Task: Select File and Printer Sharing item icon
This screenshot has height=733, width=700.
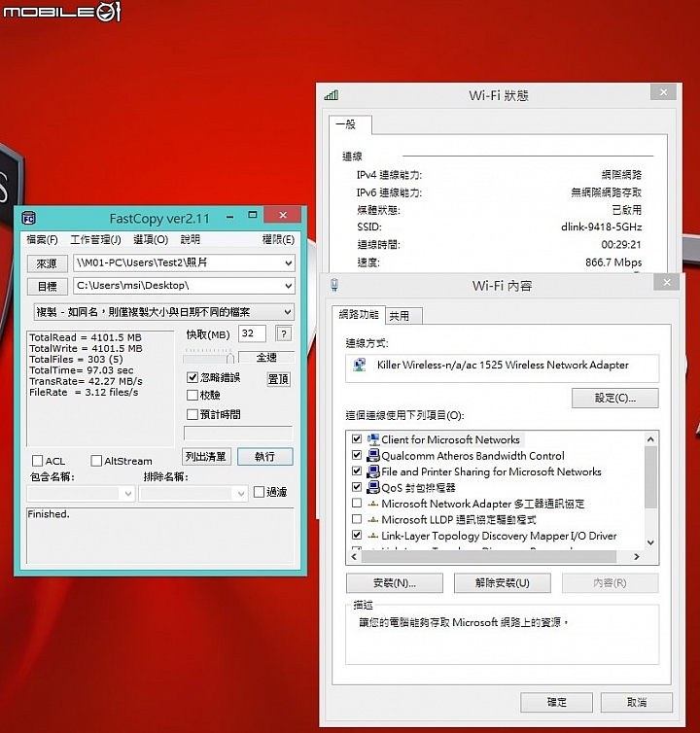Action: [373, 471]
